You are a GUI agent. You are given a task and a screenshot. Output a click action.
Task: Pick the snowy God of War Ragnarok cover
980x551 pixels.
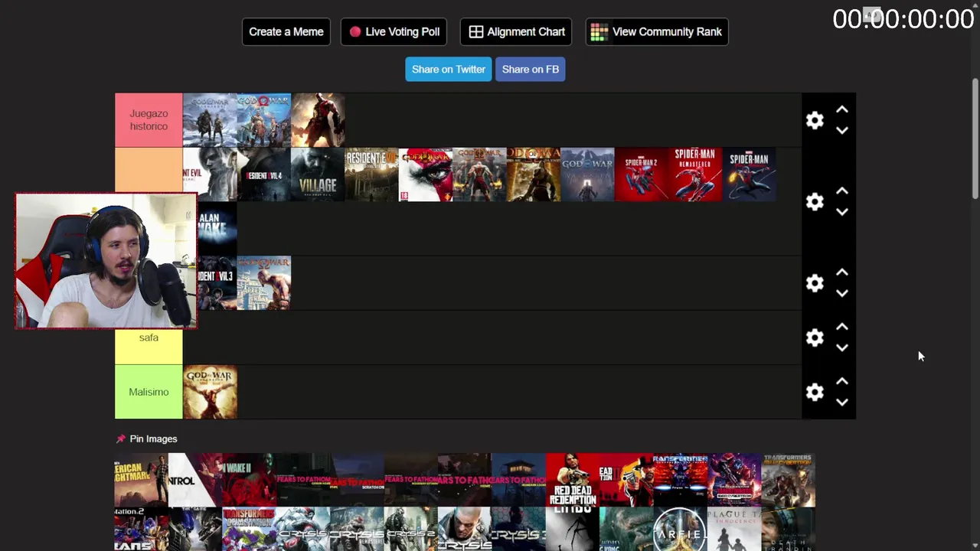(x=210, y=120)
